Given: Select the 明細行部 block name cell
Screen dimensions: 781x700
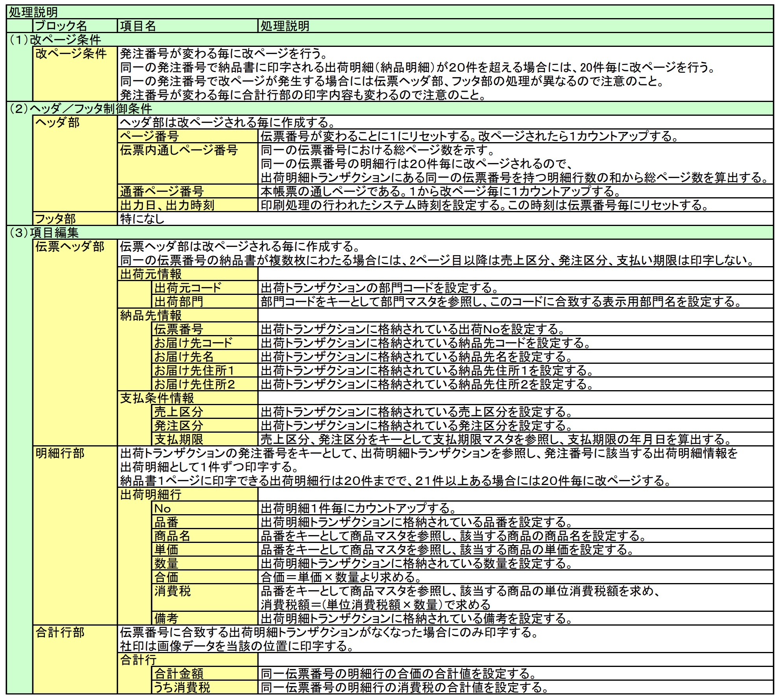Looking at the screenshot, I should coord(75,536).
